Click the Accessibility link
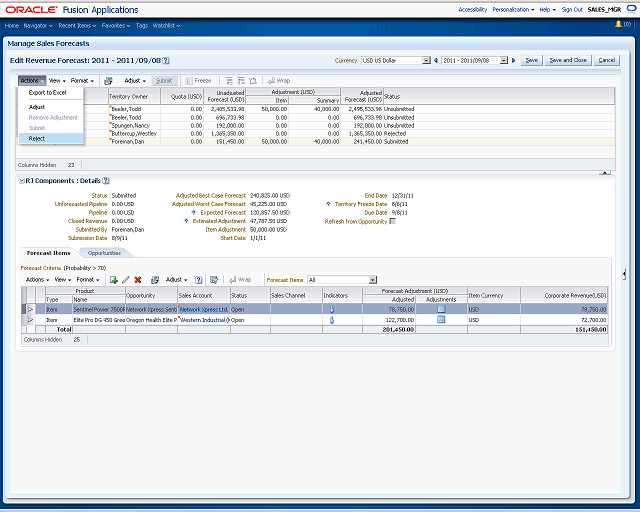This screenshot has height=512, width=640. [x=473, y=9]
